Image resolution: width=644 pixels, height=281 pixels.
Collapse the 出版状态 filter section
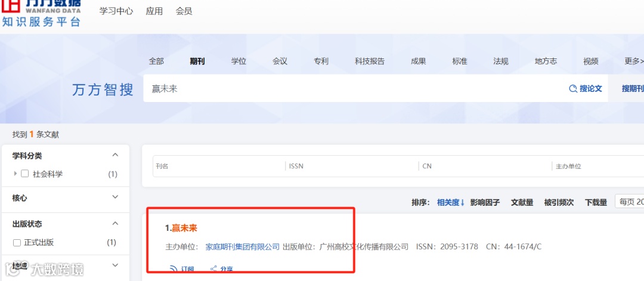tap(115, 224)
